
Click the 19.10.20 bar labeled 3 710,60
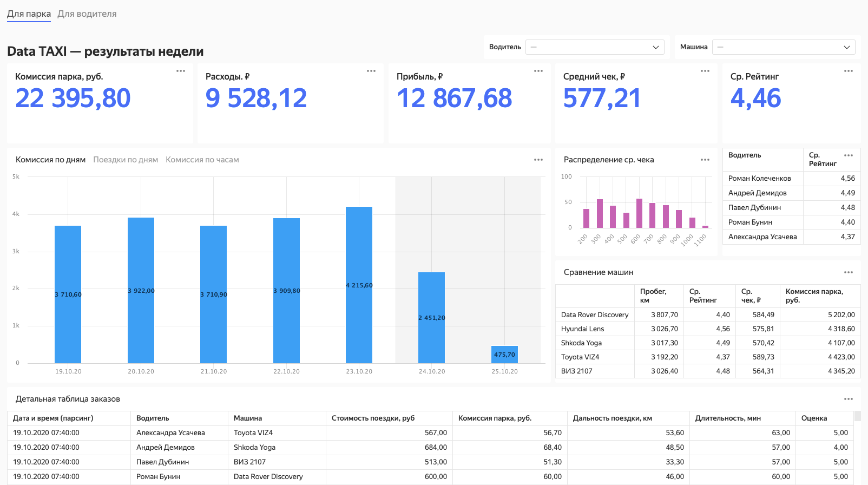click(68, 294)
